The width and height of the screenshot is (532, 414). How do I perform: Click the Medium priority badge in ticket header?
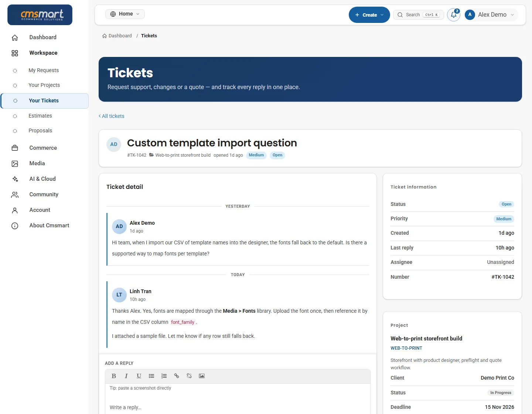coord(256,155)
